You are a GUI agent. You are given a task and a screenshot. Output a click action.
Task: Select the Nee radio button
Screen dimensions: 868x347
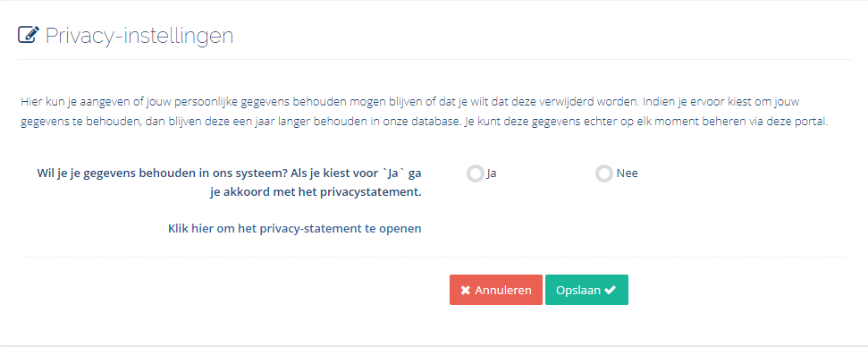click(x=604, y=173)
